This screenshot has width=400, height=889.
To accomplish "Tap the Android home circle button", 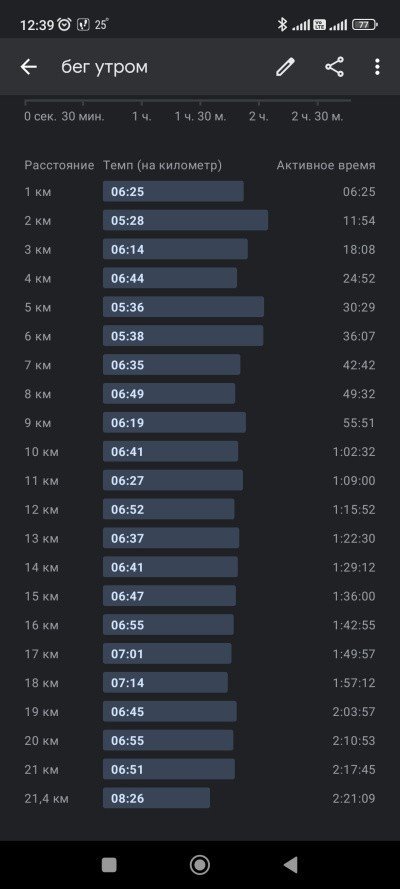I will point(199,865).
